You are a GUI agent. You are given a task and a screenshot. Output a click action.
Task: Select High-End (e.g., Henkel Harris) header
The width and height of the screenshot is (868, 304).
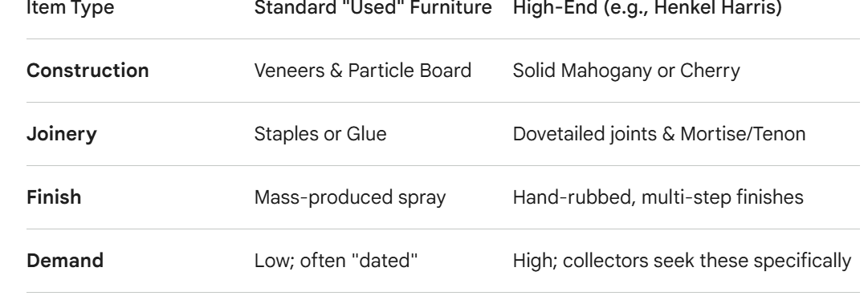tap(647, 8)
